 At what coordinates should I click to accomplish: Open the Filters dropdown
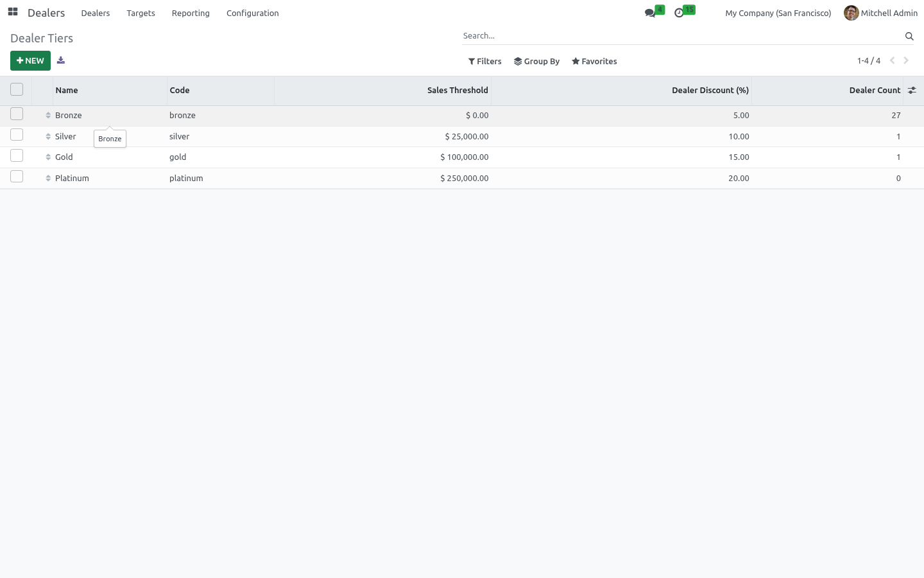[485, 61]
